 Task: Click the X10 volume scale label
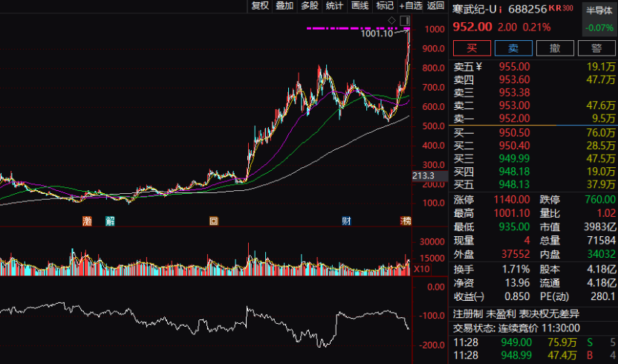tap(421, 269)
